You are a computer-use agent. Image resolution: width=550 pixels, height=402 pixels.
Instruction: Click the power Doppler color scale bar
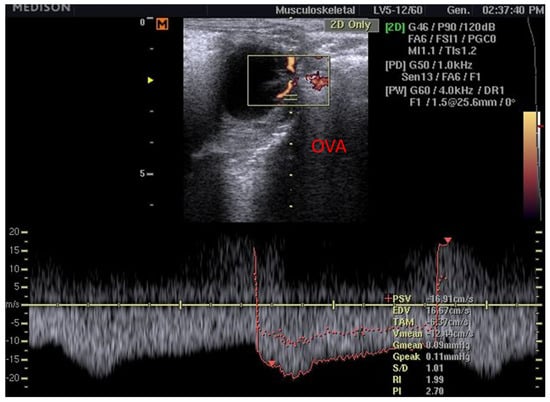pos(530,165)
